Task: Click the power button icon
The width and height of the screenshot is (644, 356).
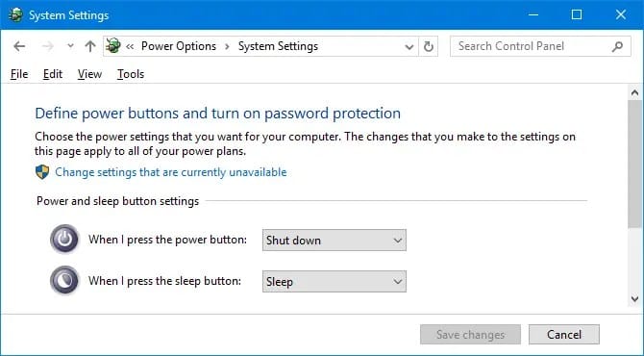Action: (64, 239)
